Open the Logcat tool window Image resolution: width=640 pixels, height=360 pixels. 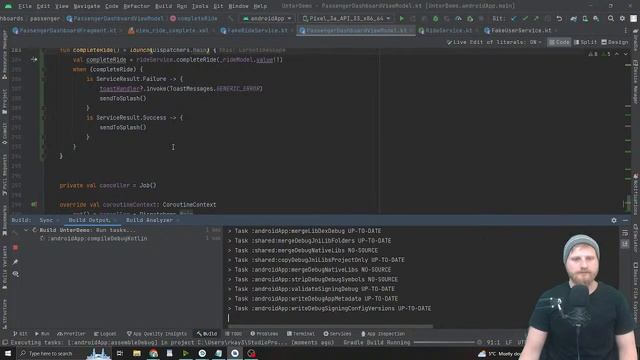coord(105,334)
